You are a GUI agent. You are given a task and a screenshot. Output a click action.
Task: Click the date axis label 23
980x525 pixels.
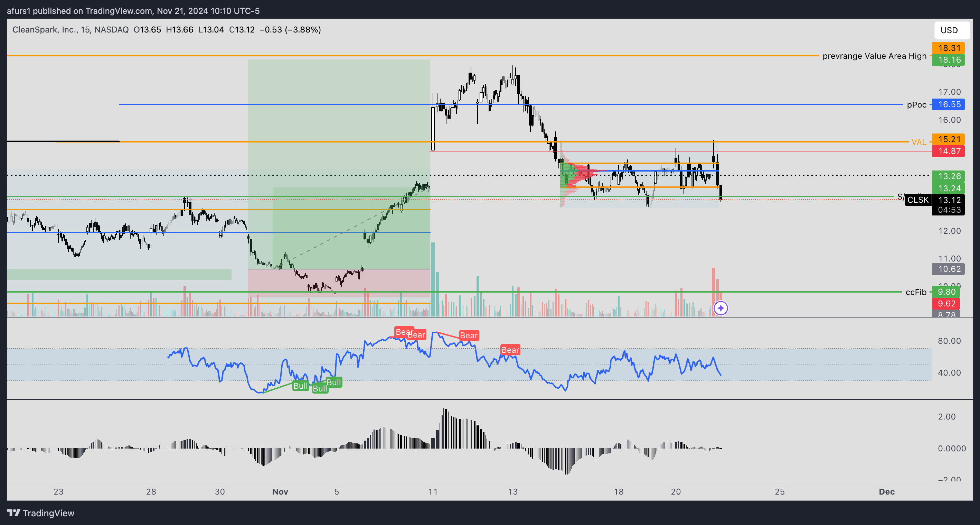tap(59, 491)
